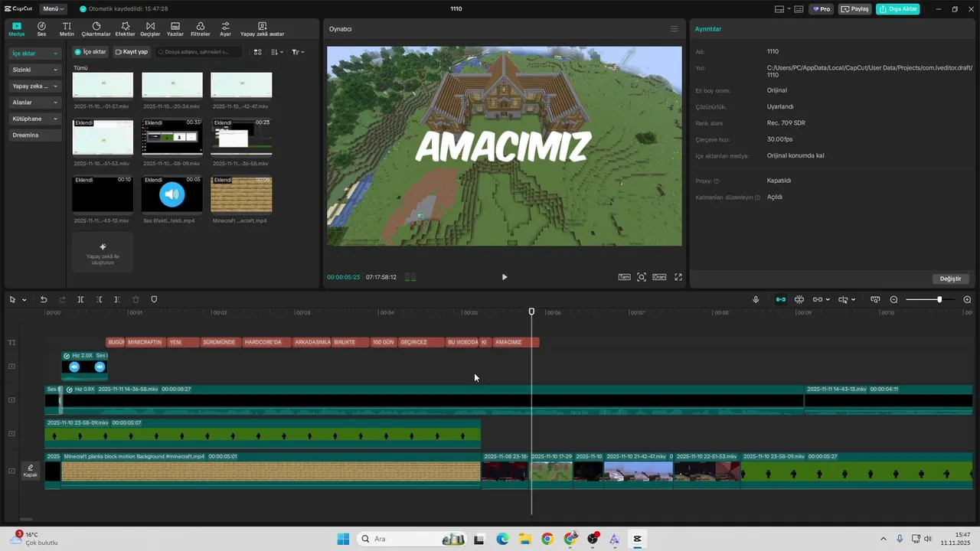Toggle auto snapping on timeline
This screenshot has height=551, width=980.
point(799,299)
